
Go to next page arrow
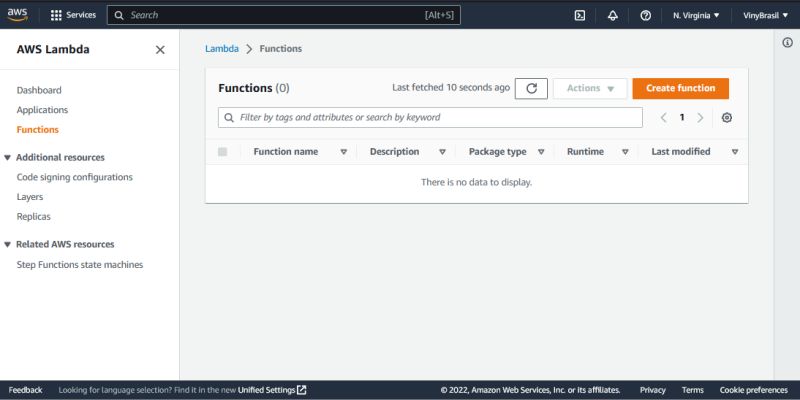[x=700, y=117]
